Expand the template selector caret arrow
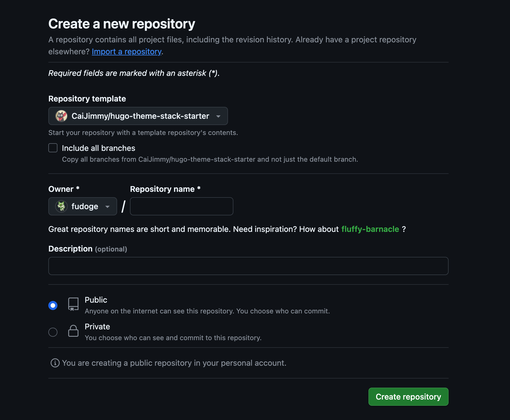510x420 pixels. click(x=218, y=116)
